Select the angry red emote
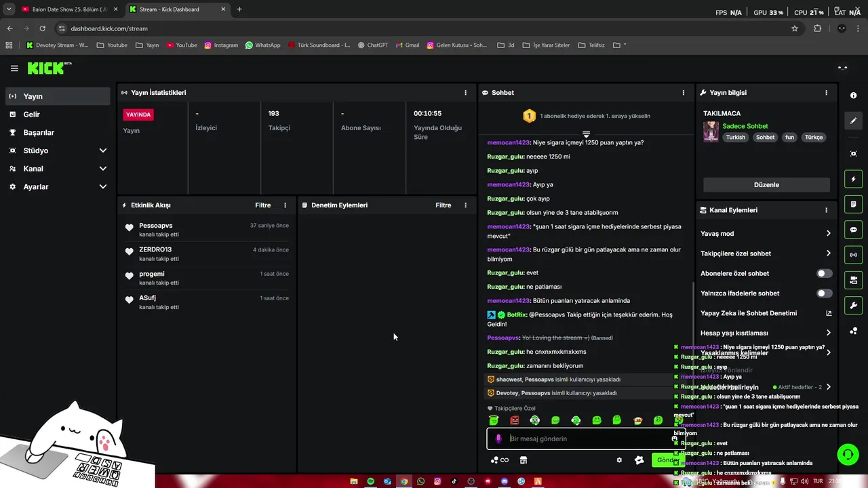 tap(514, 420)
